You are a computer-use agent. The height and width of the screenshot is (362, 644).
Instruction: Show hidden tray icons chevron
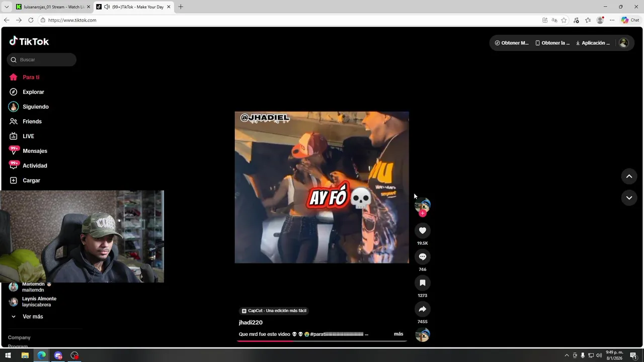pyautogui.click(x=567, y=355)
